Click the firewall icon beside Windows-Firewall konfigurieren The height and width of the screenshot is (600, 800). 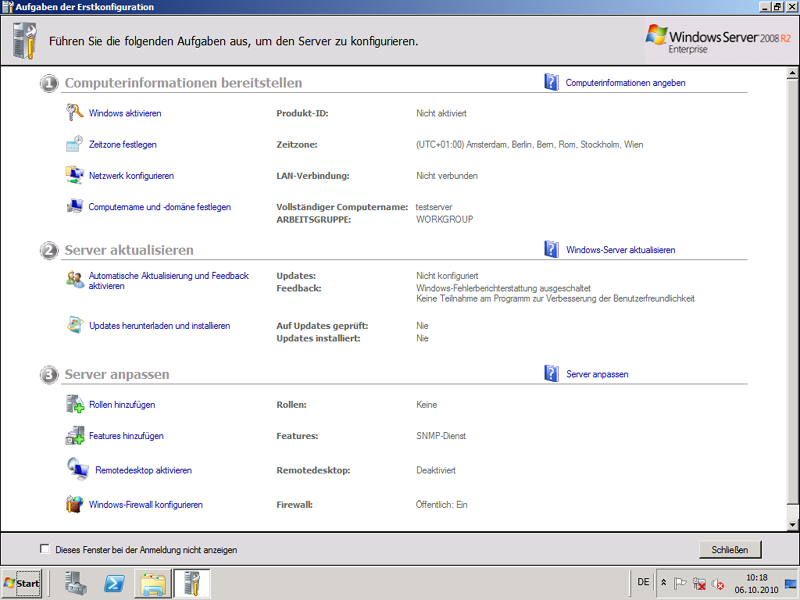coord(74,504)
